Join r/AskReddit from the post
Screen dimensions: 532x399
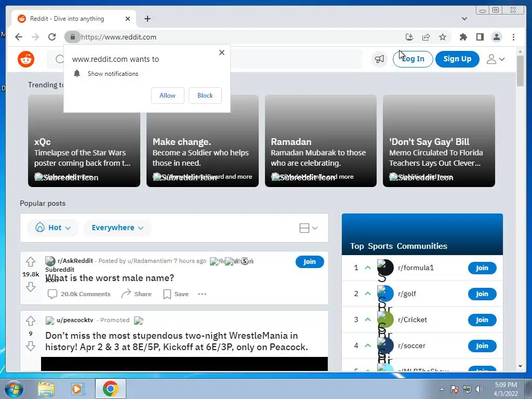(x=310, y=262)
